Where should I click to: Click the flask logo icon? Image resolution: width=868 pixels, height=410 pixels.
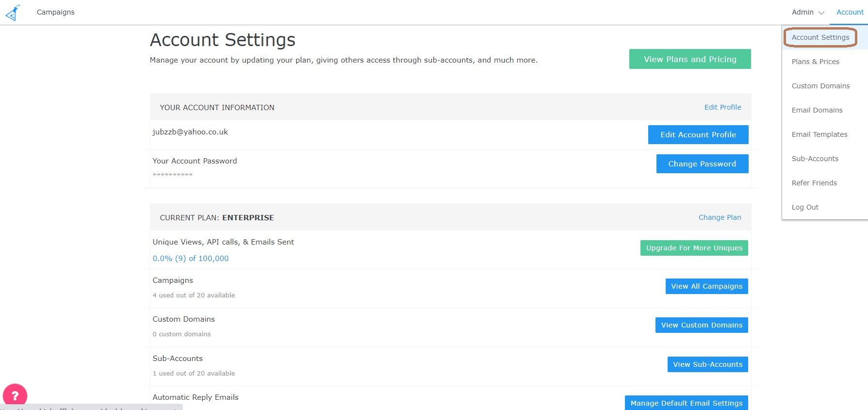[13, 13]
